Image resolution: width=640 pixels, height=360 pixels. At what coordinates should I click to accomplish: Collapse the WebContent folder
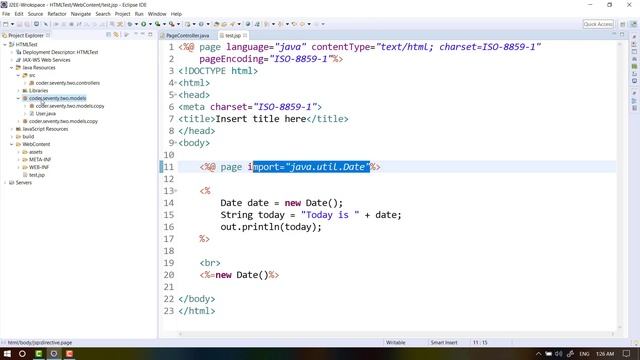coord(12,144)
